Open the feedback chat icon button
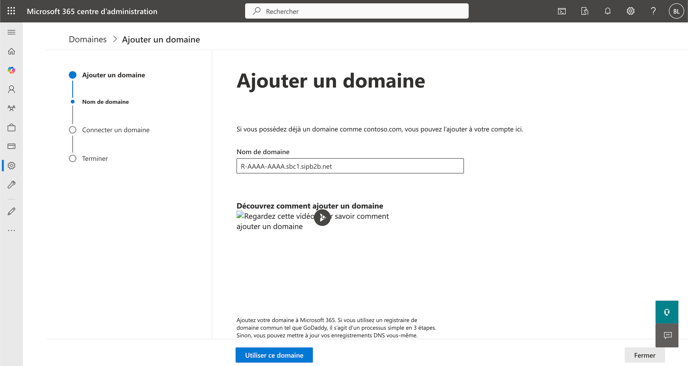This screenshot has width=688, height=366. [667, 335]
